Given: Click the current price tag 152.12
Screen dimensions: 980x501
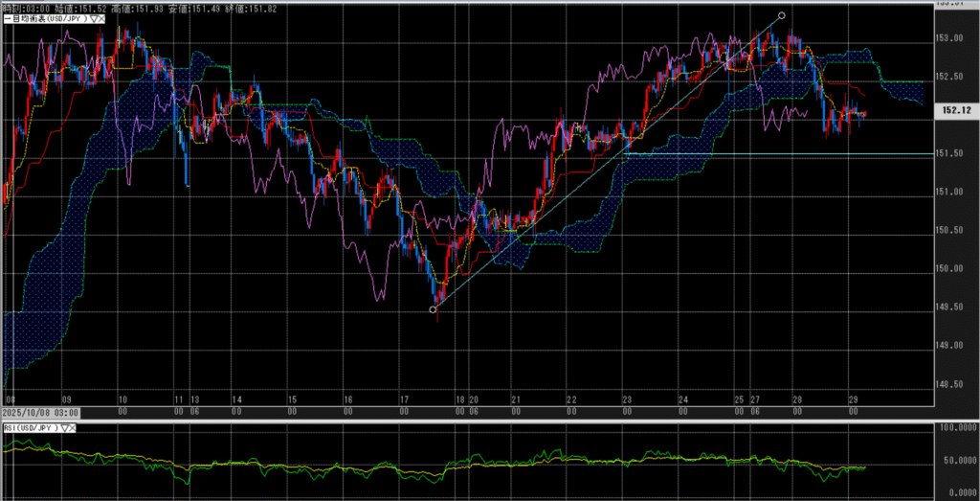Looking at the screenshot, I should point(953,111).
